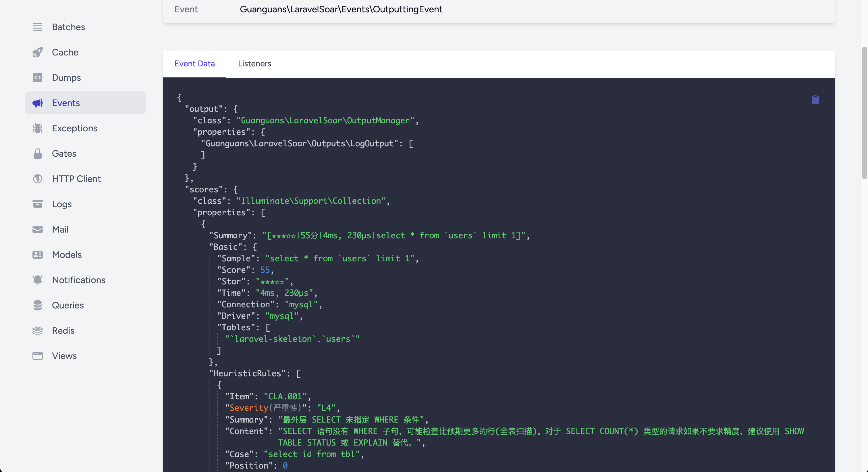Image resolution: width=868 pixels, height=472 pixels.
Task: Open the Logs section
Action: point(62,204)
